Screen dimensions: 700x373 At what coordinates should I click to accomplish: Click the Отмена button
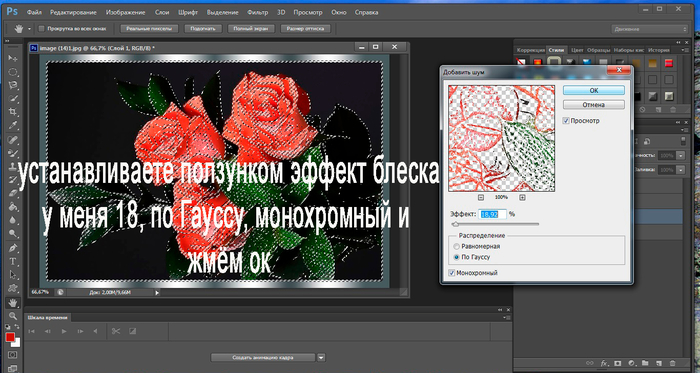(x=594, y=105)
